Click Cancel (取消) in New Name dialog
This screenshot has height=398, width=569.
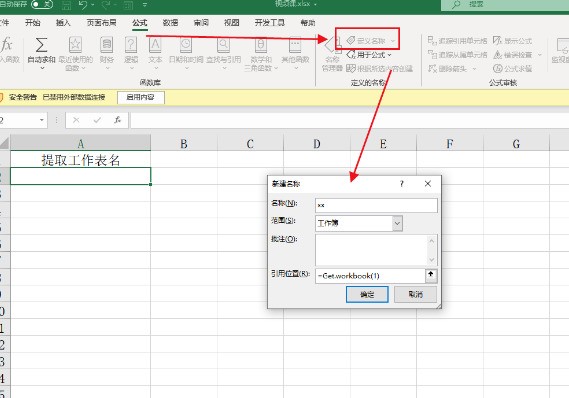coord(416,294)
